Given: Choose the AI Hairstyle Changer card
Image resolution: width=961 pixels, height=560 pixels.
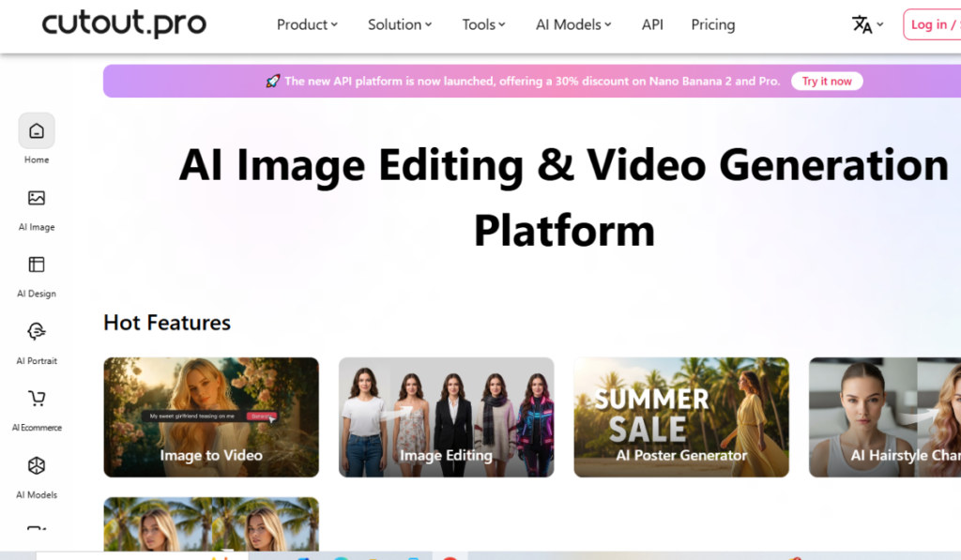Looking at the screenshot, I should 885,417.
